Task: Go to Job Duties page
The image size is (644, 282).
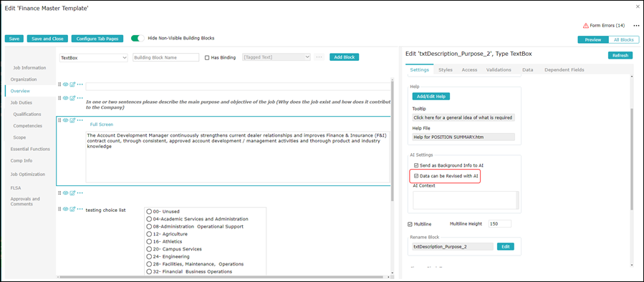Action: pos(21,102)
